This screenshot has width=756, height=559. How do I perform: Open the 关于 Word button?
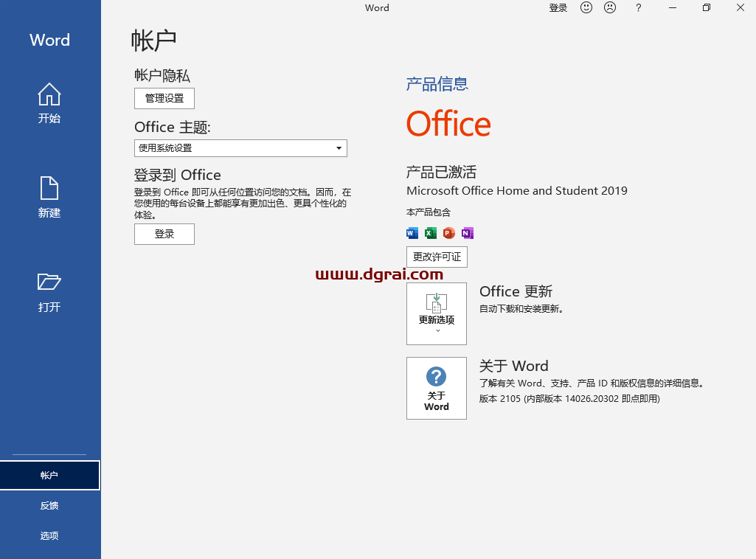point(437,389)
